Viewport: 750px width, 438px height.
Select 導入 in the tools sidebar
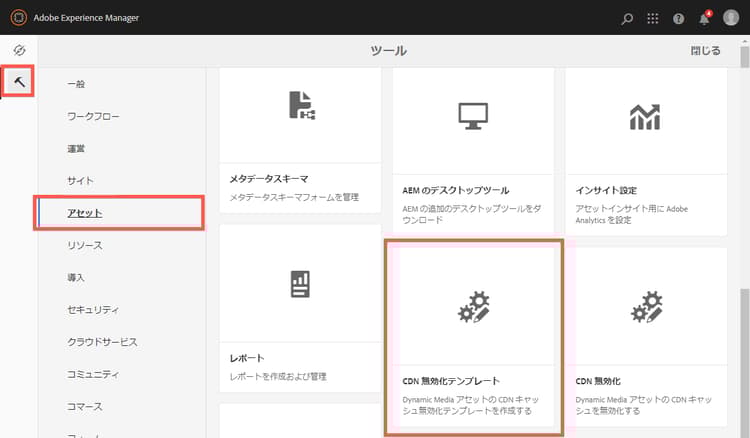pos(76,278)
